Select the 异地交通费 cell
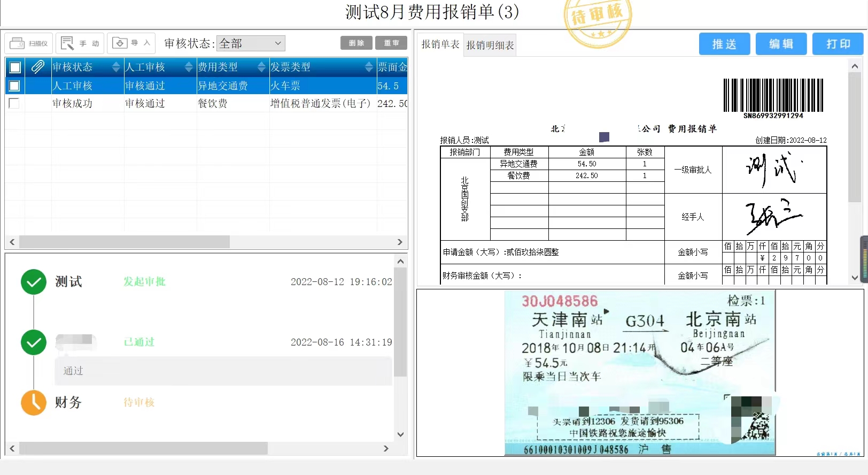 pos(233,86)
